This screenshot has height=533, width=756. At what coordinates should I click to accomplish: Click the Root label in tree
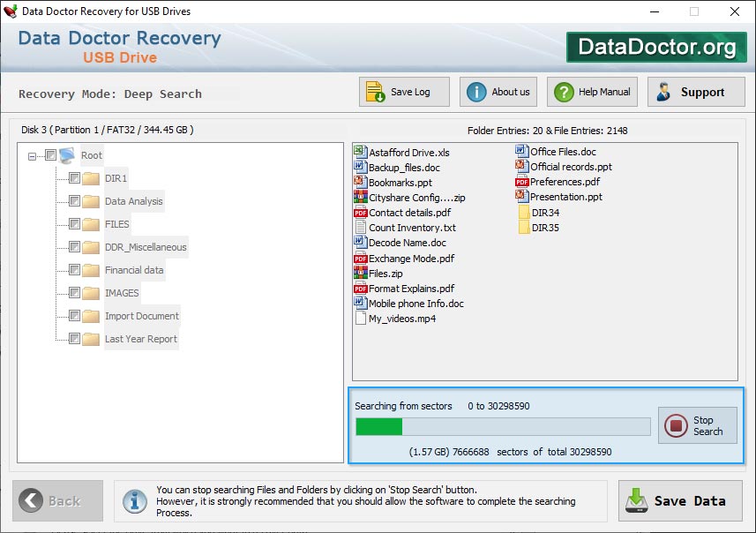[x=92, y=155]
